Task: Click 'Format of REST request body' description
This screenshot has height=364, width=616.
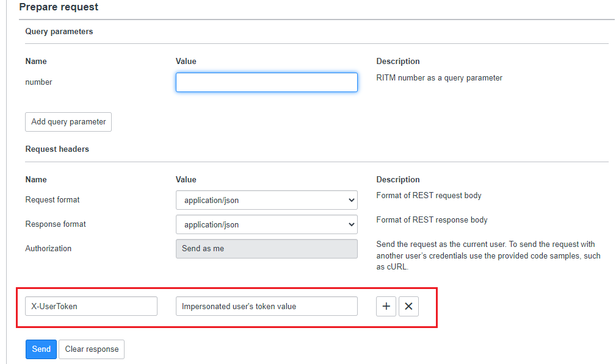Action: [429, 195]
